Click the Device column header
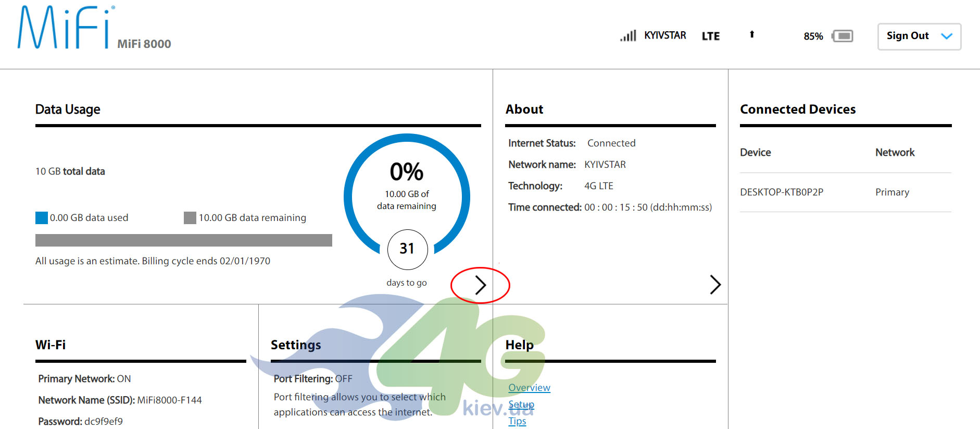Image resolution: width=980 pixels, height=429 pixels. [756, 153]
